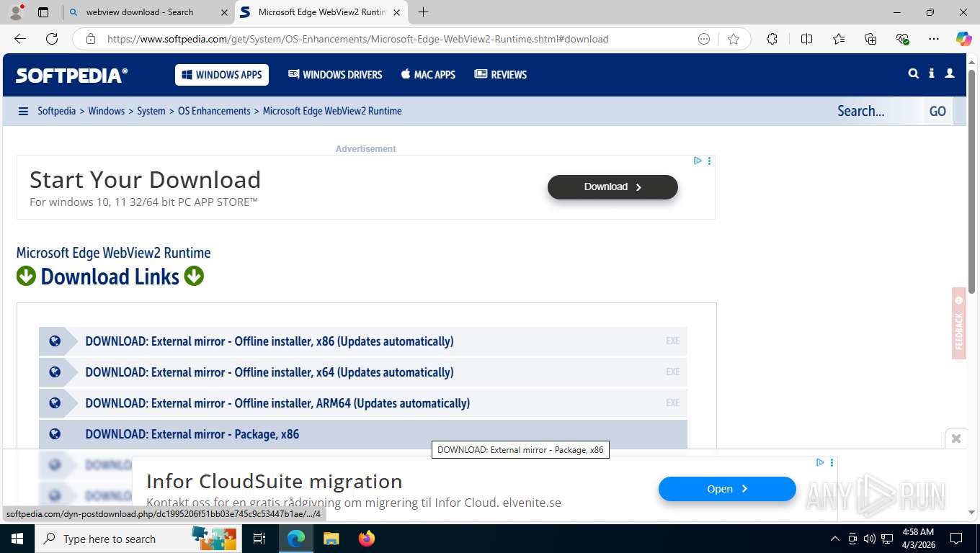Open File Explorer from taskbar
Image resolution: width=980 pixels, height=553 pixels.
pos(331,539)
